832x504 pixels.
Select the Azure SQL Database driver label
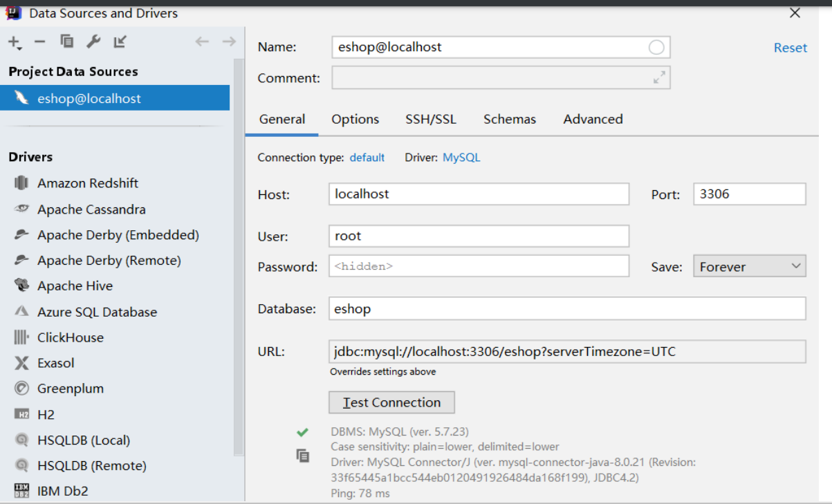97,312
